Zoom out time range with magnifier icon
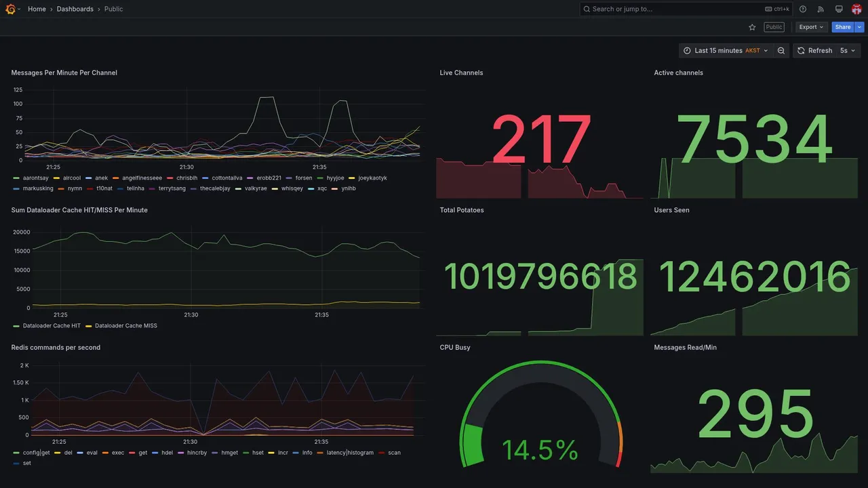 pyautogui.click(x=781, y=51)
